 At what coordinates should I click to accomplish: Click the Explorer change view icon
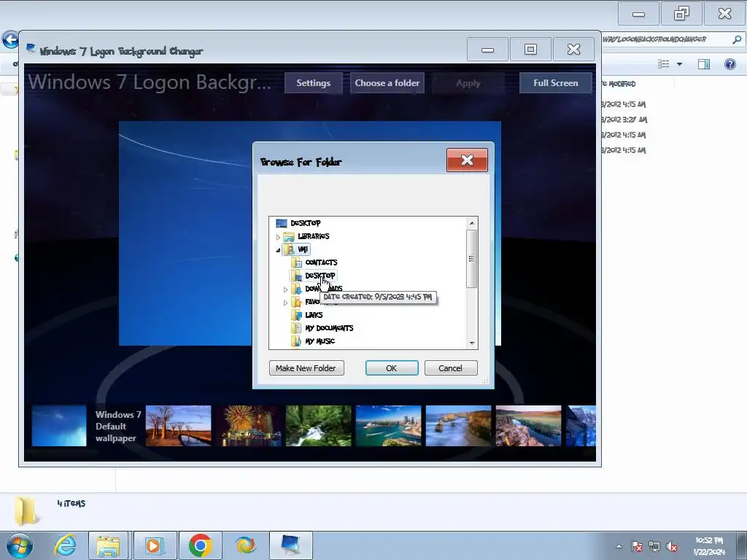point(663,64)
